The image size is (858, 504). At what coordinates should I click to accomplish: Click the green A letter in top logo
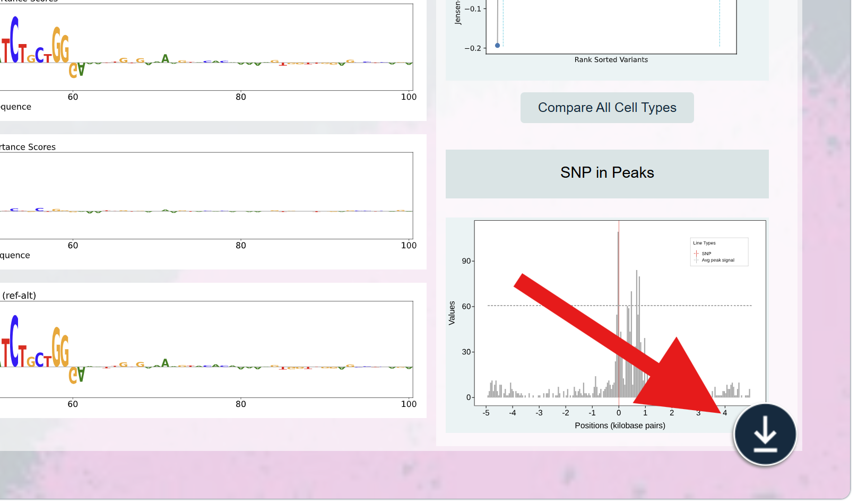(166, 58)
